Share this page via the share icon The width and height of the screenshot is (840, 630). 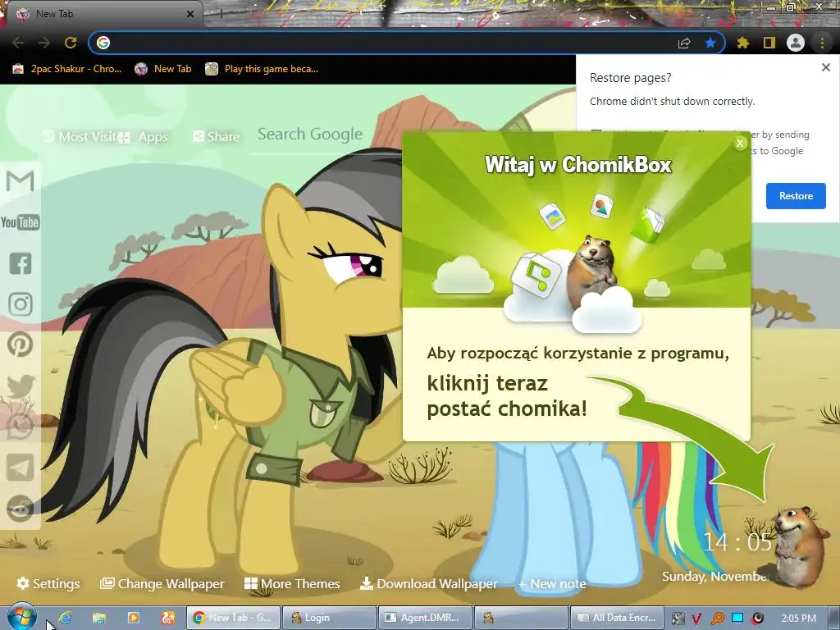(x=684, y=43)
